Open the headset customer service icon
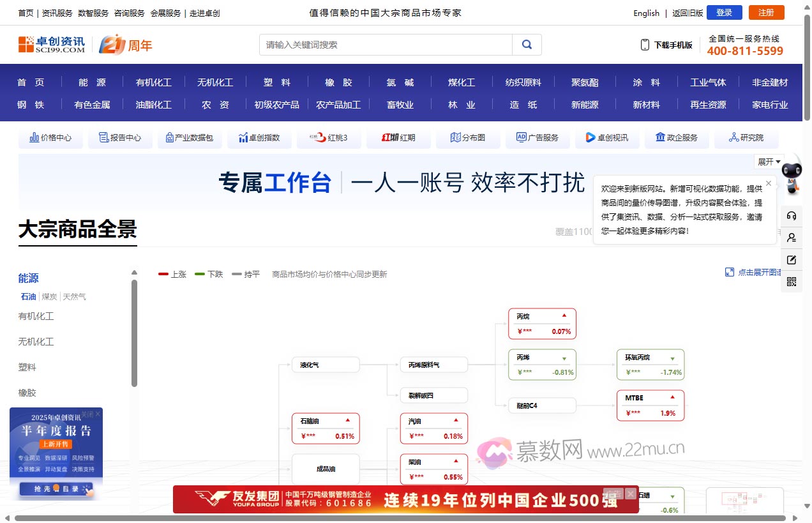Screen dimensions: 812x523 pyautogui.click(x=792, y=216)
